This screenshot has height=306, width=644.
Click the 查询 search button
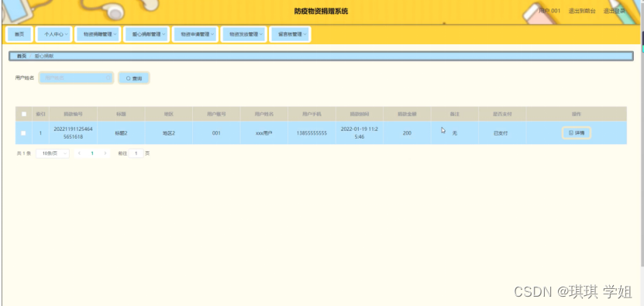(x=134, y=78)
